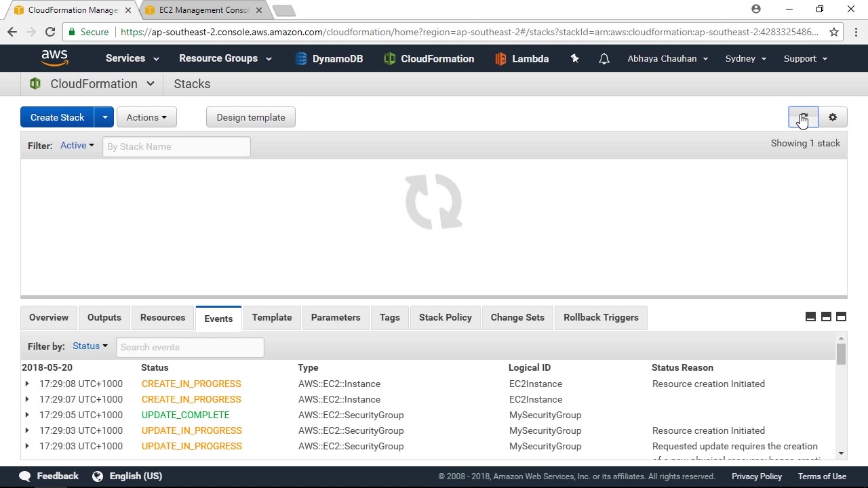
Task: Open a new browser tab
Action: (284, 10)
